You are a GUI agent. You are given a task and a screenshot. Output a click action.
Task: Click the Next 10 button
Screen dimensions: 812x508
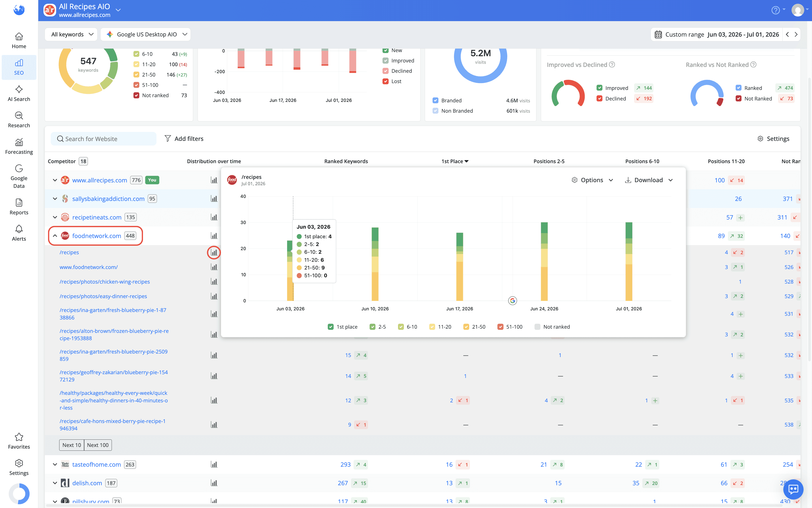(72, 445)
